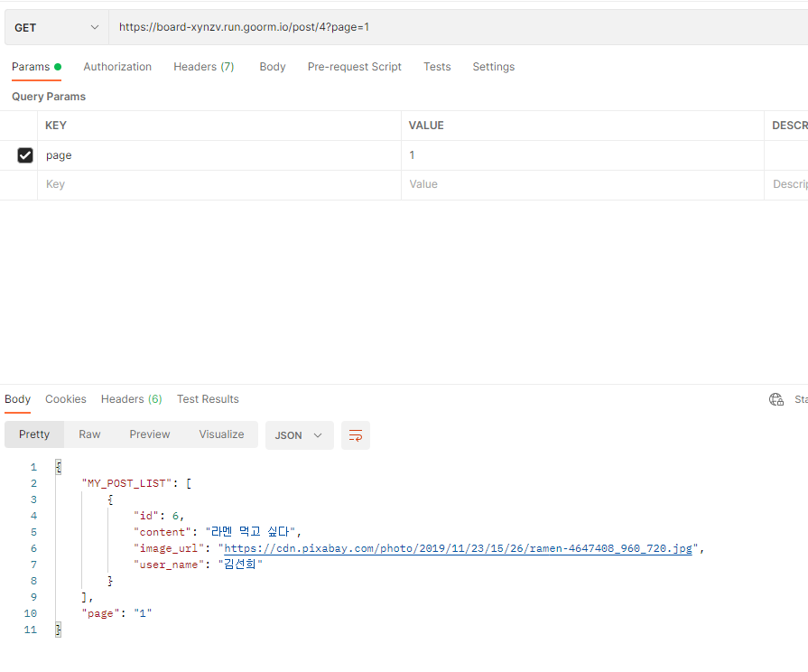Switch to the Body request tab
This screenshot has width=808, height=672.
(272, 66)
